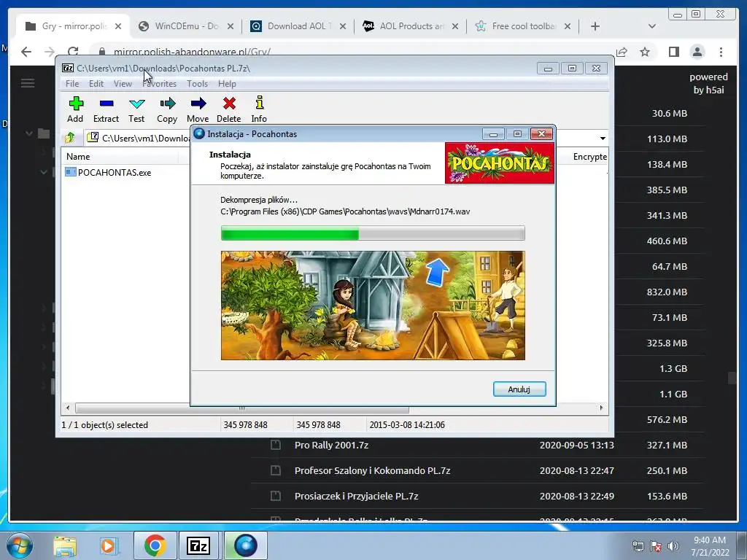Image resolution: width=747 pixels, height=560 pixels.
Task: Click the share page icon in Chrome
Action: tap(622, 52)
